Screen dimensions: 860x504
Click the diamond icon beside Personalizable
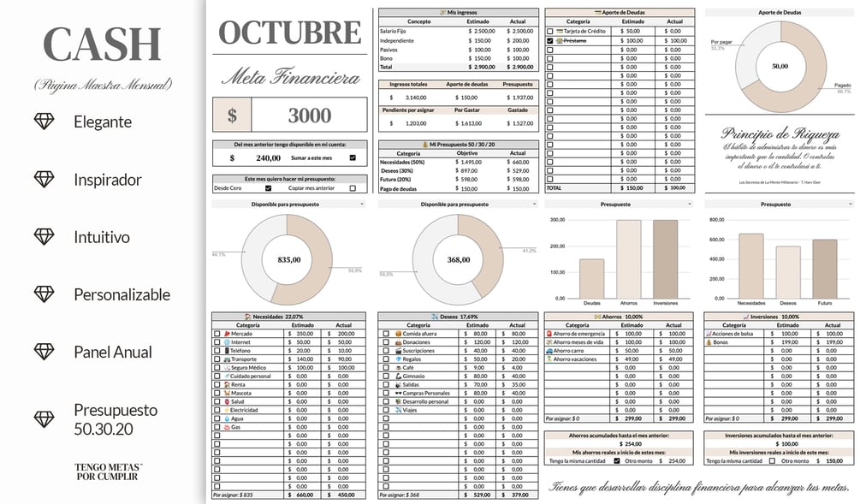click(x=44, y=294)
